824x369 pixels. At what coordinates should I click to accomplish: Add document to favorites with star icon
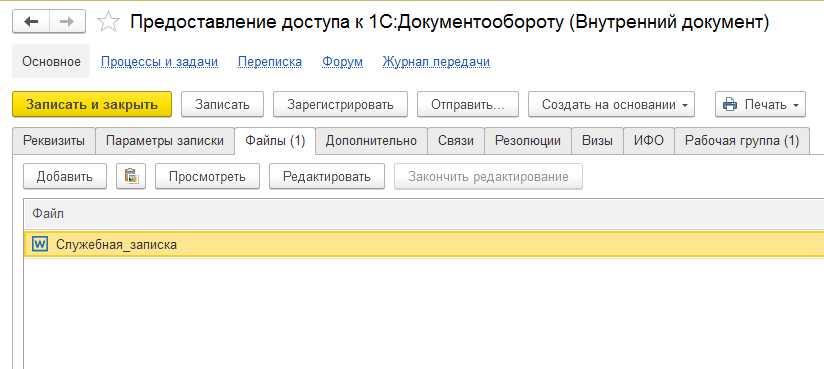[x=109, y=23]
